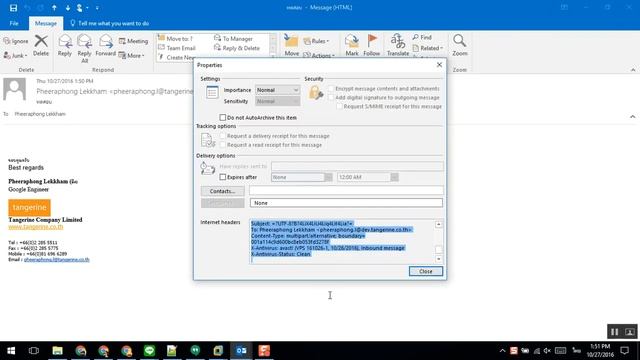Click the sender's contact photo placeholder
The image size is (640, 360).
(15, 89)
